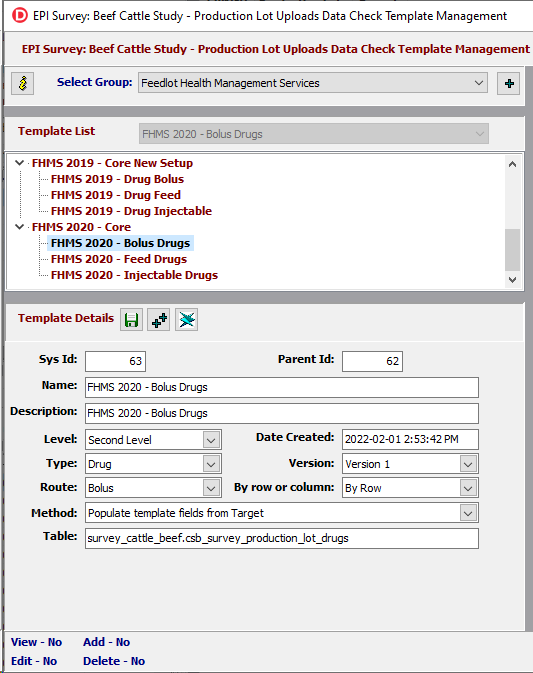Click the green plus add group button
The image size is (533, 673).
(x=509, y=83)
